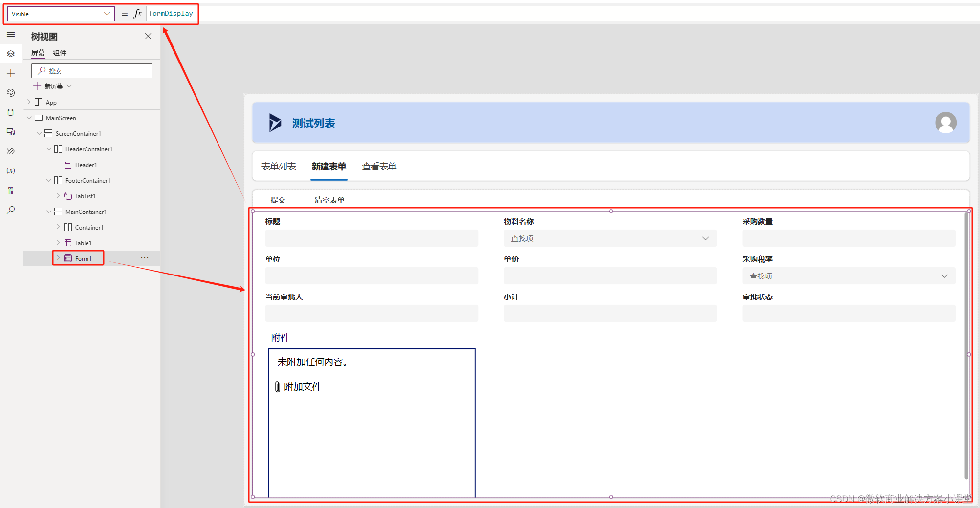Select the 表单列表 tab in canvas
Viewport: 980px width, 508px height.
279,166
